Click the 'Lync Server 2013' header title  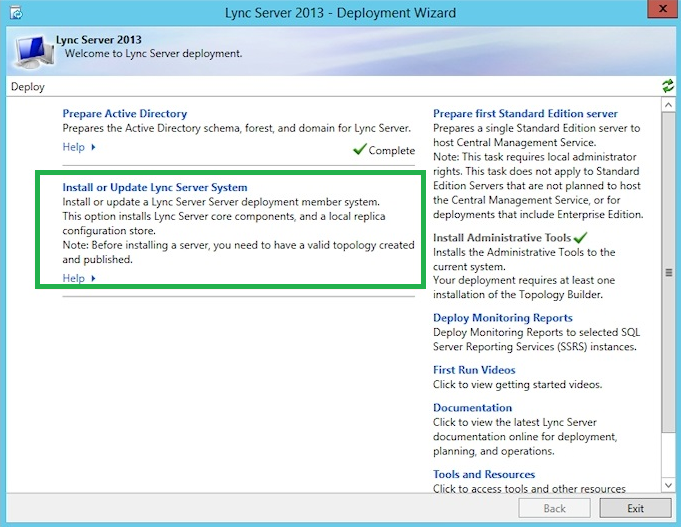[x=99, y=40]
